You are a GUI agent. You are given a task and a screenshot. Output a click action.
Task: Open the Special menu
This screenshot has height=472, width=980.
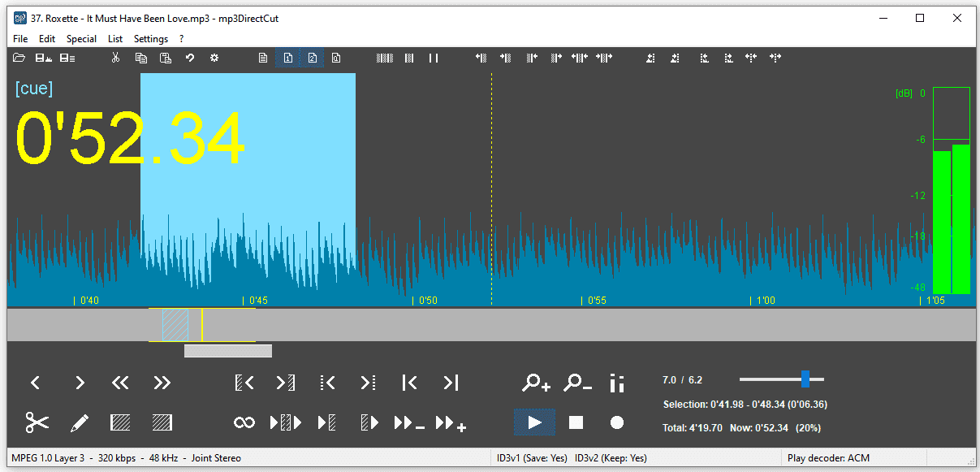(81, 38)
